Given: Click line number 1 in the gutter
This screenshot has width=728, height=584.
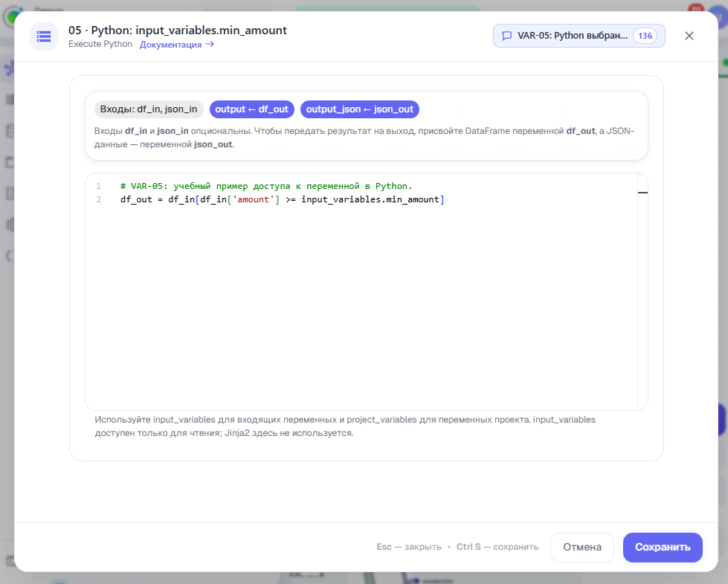Looking at the screenshot, I should tap(98, 186).
